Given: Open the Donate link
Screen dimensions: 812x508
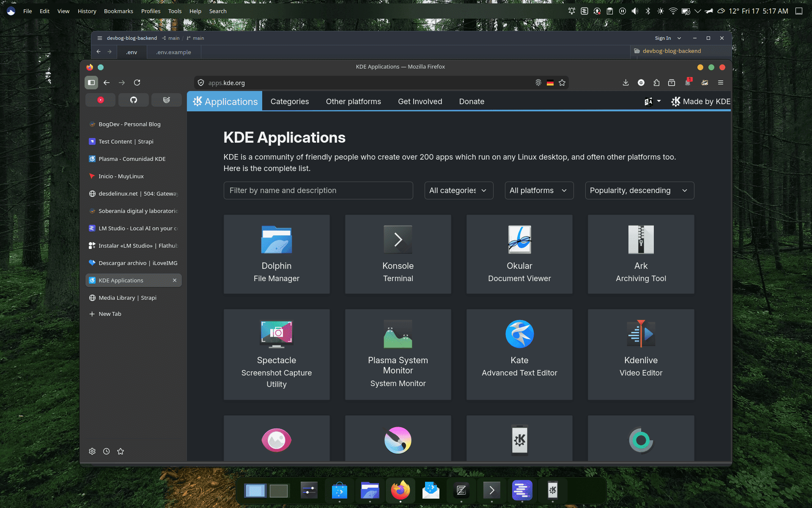Looking at the screenshot, I should [472, 102].
